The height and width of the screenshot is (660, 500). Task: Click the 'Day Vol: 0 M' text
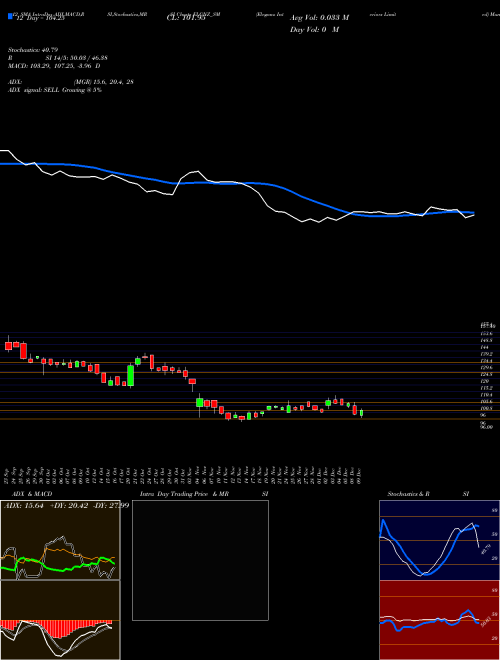click(x=314, y=30)
